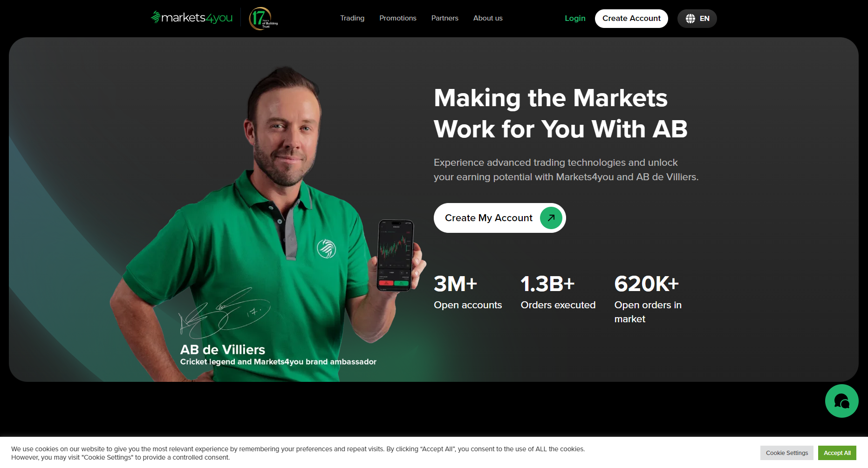Click the Login link

pos(575,18)
